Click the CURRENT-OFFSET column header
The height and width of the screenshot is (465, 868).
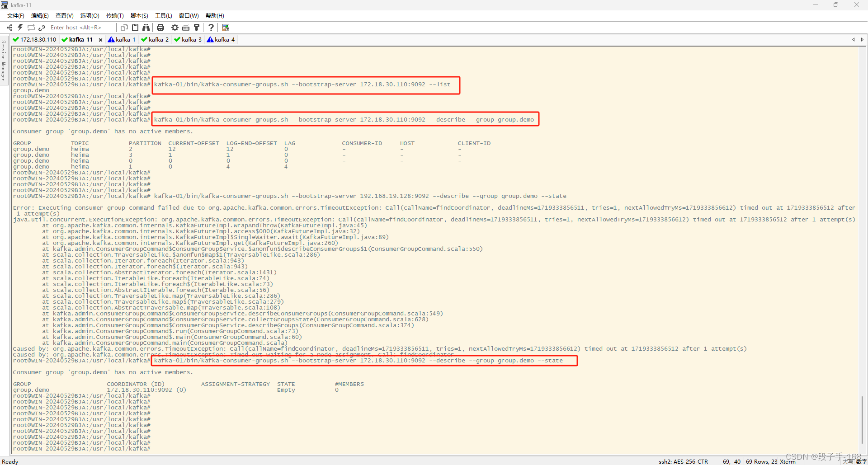(193, 143)
